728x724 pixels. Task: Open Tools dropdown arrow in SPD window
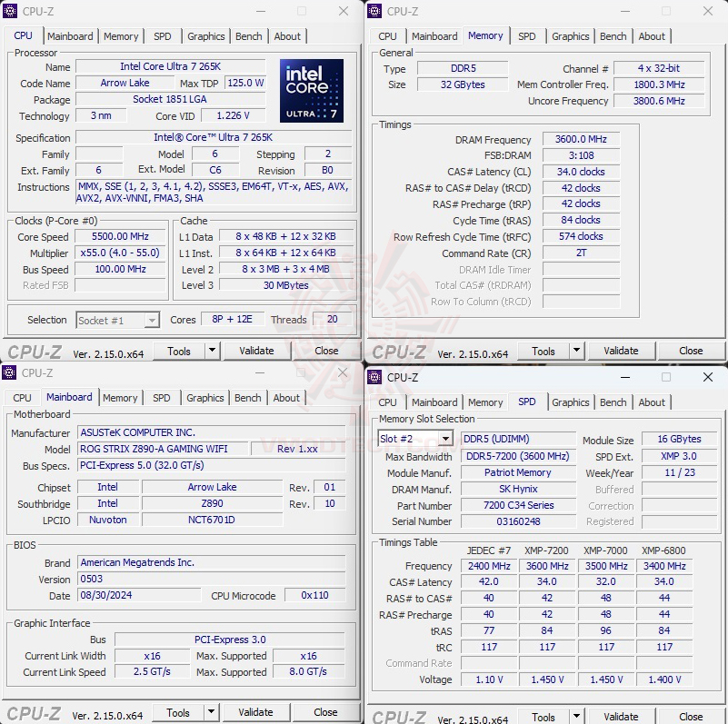click(576, 716)
